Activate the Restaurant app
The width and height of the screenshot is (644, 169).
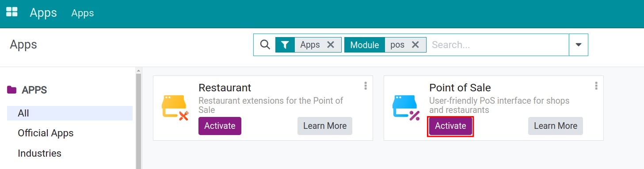[220, 126]
